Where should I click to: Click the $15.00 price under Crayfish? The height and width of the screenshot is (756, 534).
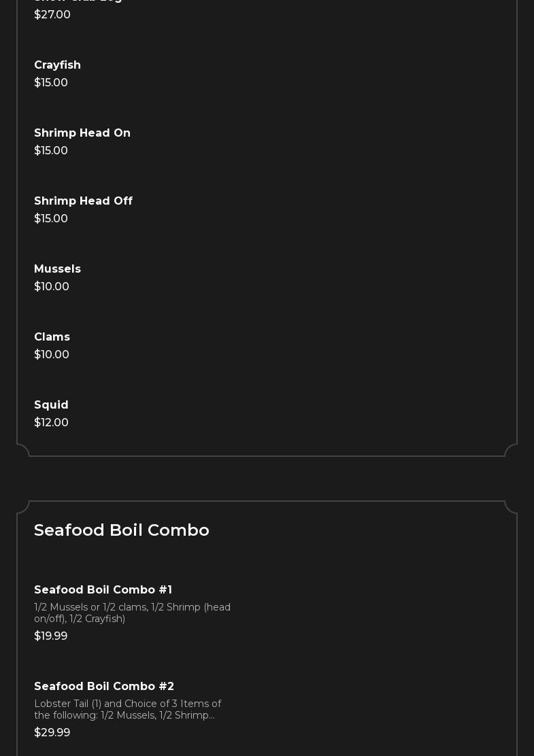click(51, 83)
